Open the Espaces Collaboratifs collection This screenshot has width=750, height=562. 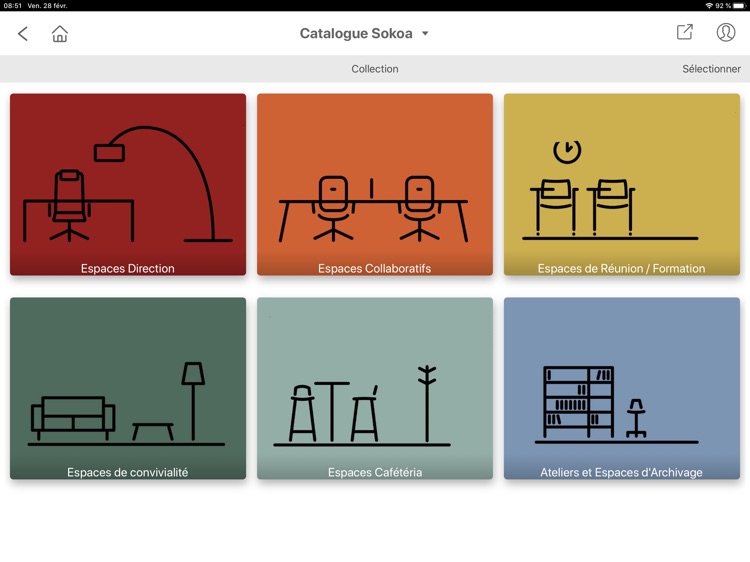(375, 184)
